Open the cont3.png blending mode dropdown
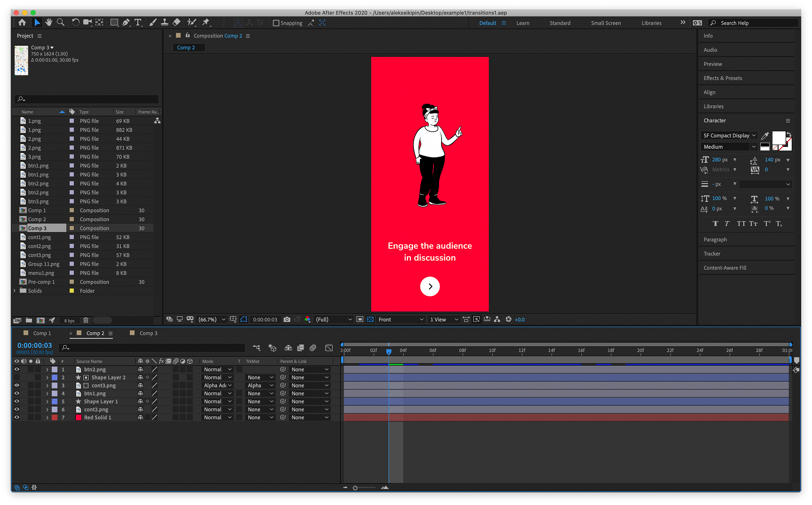 coord(218,386)
